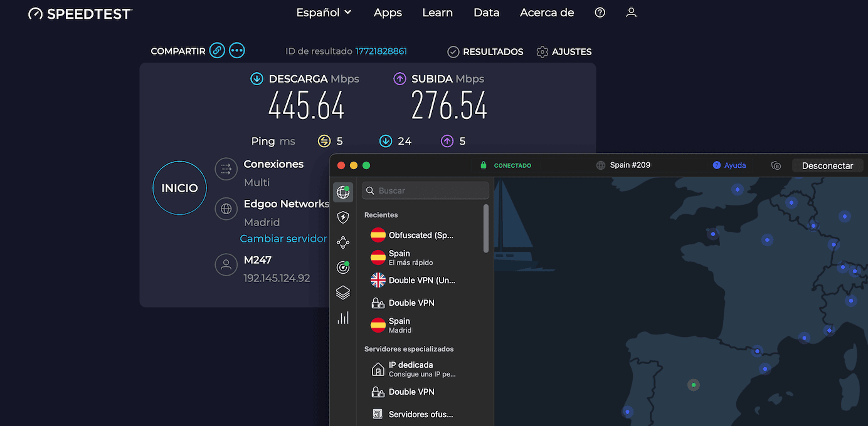Click the Spain #209 server label
Screen dimensions: 868x426
pyautogui.click(x=623, y=165)
